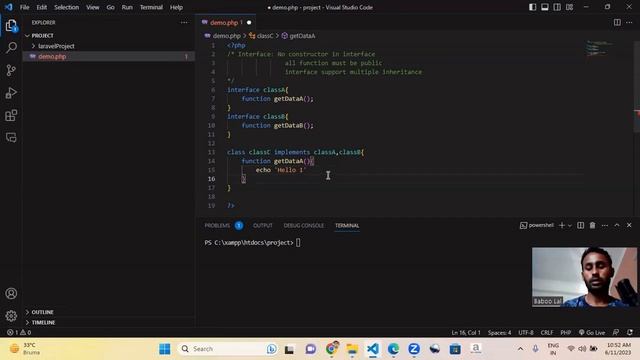Open the Edit menu
The height and width of the screenshot is (360, 640).
42,7
